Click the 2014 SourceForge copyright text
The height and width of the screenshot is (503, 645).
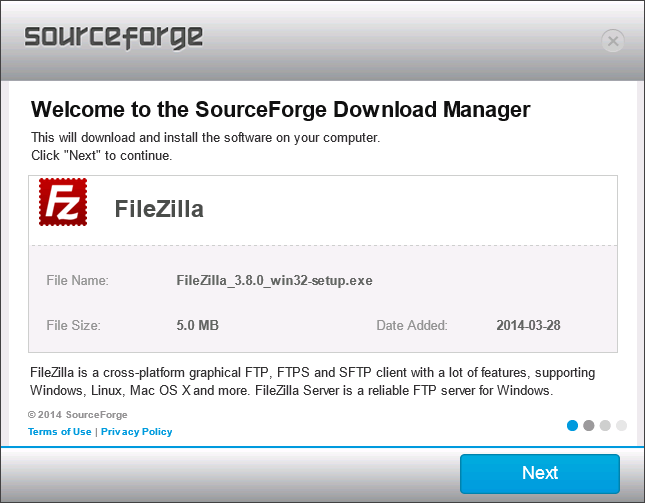click(78, 415)
